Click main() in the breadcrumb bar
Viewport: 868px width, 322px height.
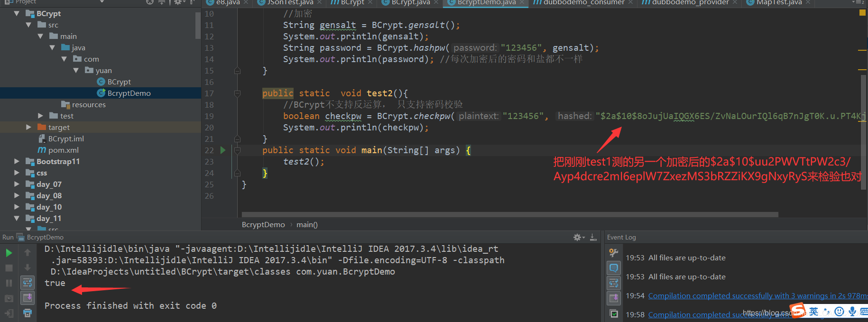[x=307, y=224]
